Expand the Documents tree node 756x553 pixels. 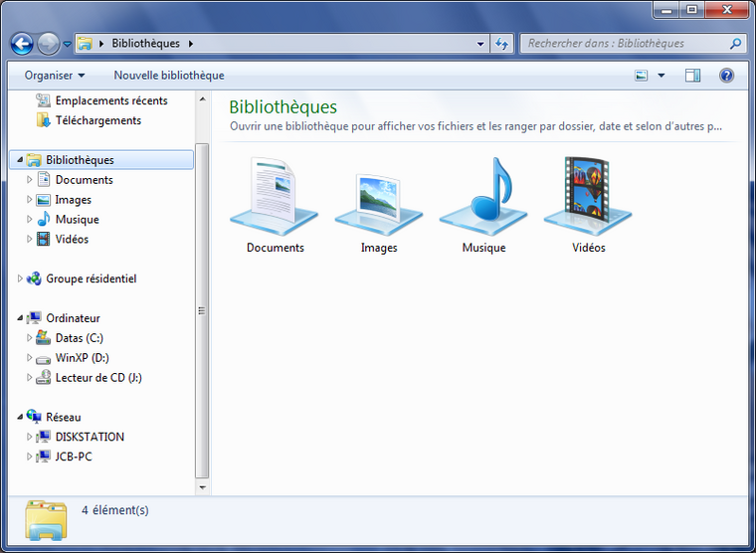[x=30, y=179]
